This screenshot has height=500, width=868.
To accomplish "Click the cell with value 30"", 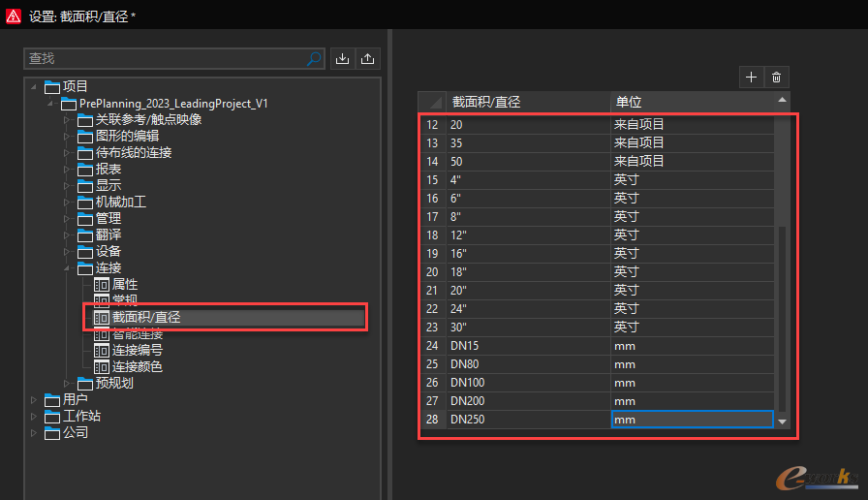I will 528,328.
